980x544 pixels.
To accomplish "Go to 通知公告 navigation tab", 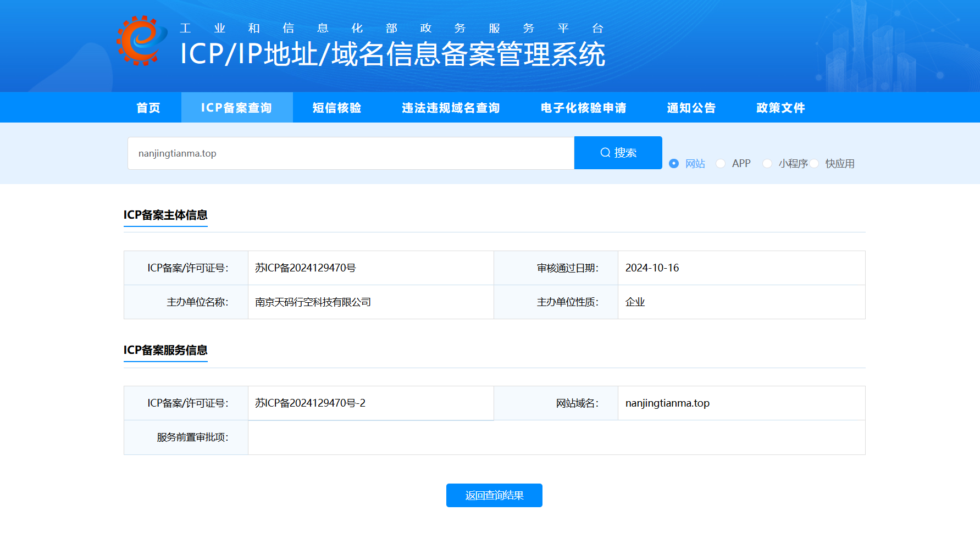I will tap(691, 108).
